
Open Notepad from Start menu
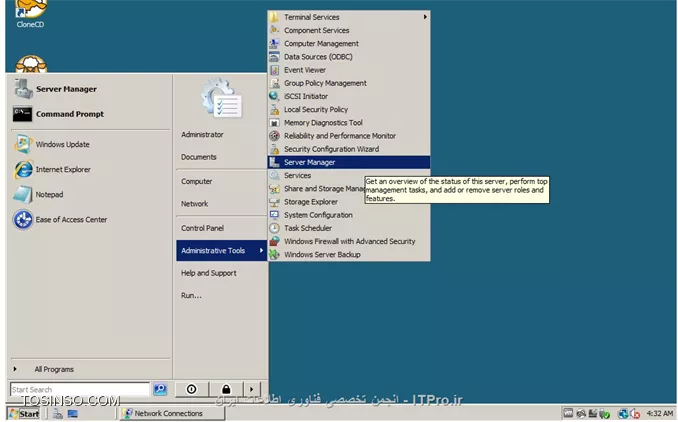click(x=90, y=195)
